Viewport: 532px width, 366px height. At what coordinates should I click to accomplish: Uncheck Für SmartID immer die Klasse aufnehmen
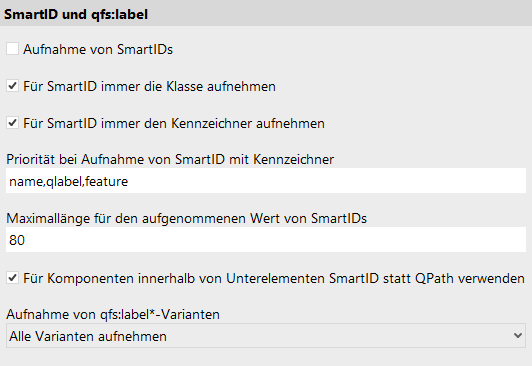[12, 86]
